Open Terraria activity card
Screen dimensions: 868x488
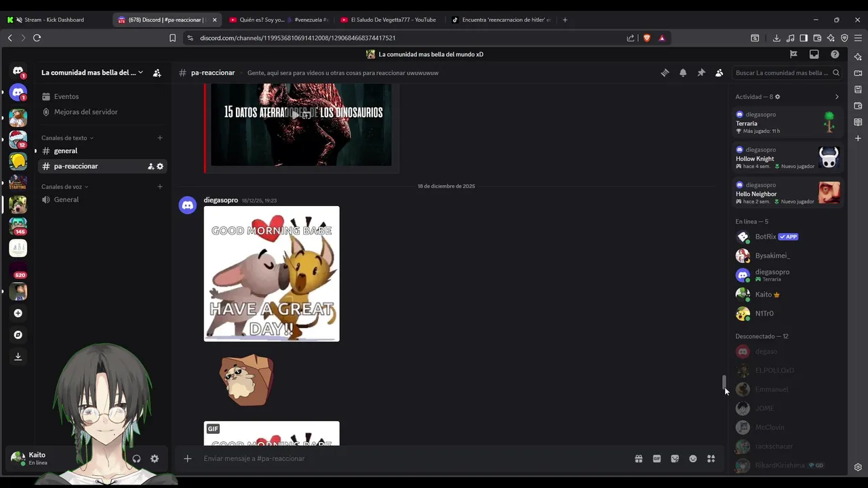pyautogui.click(x=788, y=123)
